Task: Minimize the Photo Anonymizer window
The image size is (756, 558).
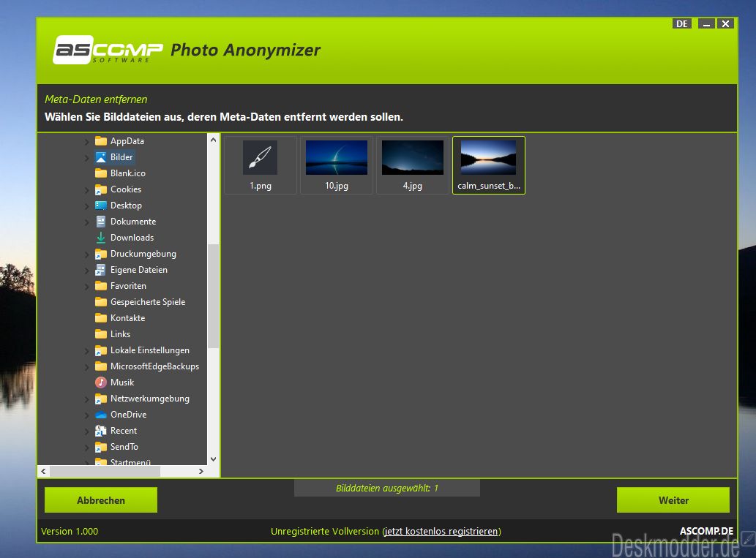Action: [x=706, y=23]
